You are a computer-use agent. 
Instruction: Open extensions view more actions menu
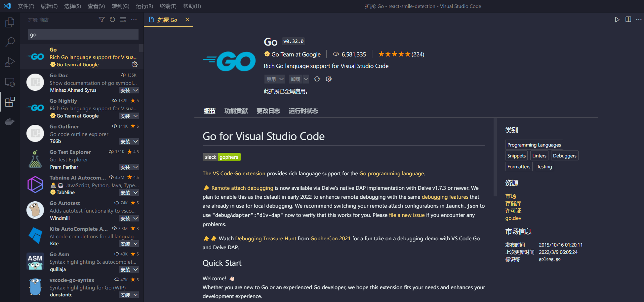[x=134, y=20]
